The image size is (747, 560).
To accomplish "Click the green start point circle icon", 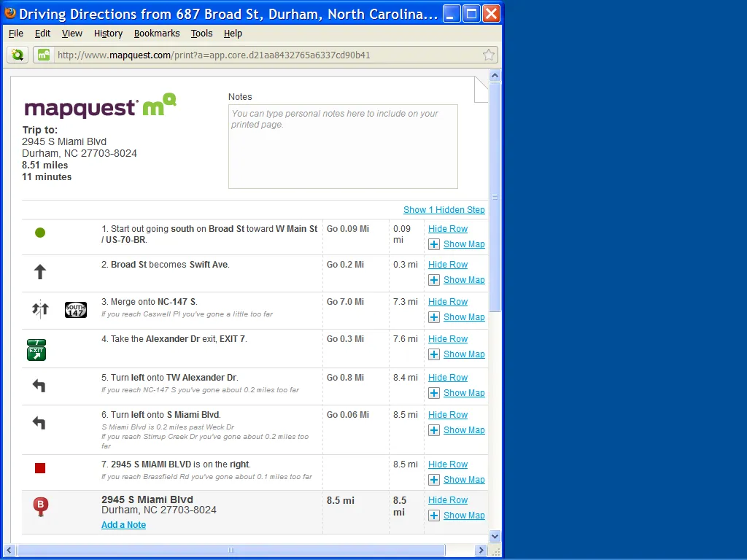I will 40,233.
